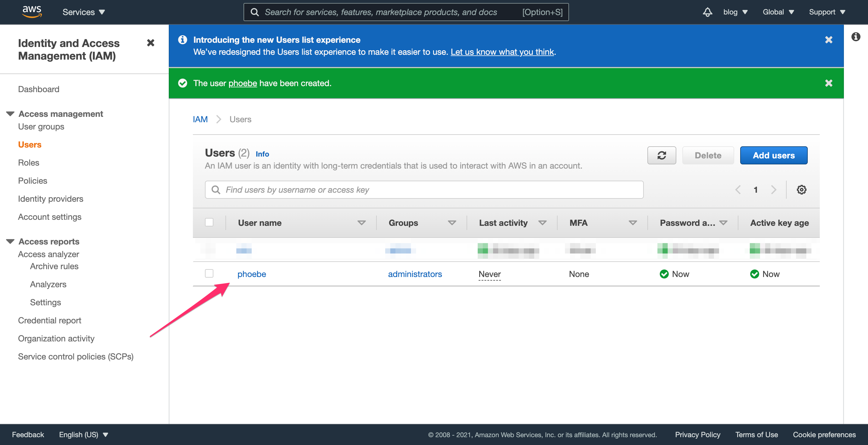The height and width of the screenshot is (445, 868).
Task: Open Cookie preferences in footer
Action: point(824,434)
